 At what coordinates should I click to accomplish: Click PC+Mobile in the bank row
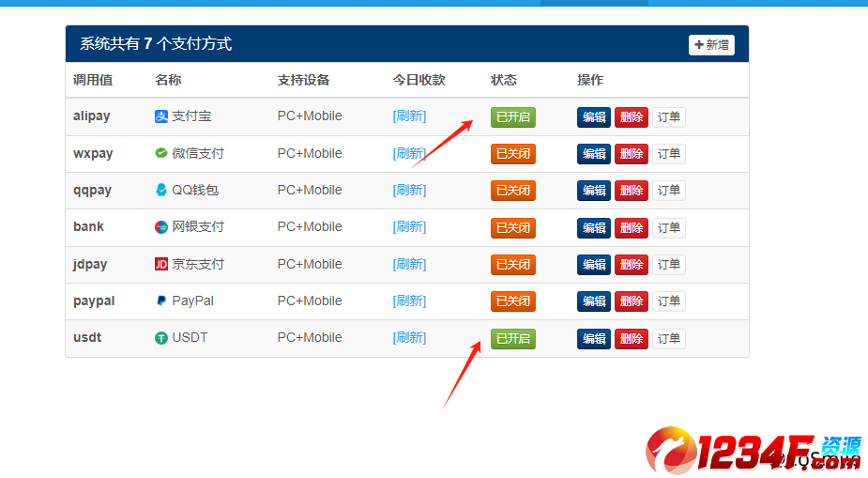tap(310, 227)
